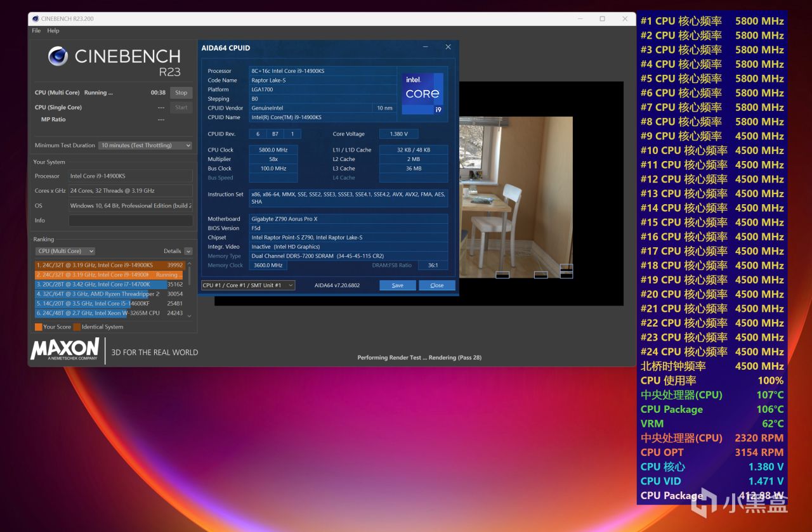The image size is (812, 532).
Task: Close the Cinebench R23 window
Action: coord(625,19)
